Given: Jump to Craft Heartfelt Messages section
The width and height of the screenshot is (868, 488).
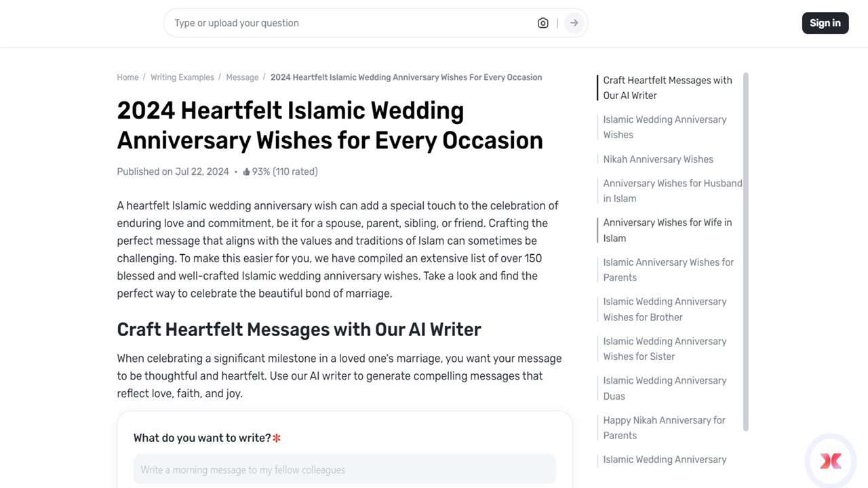Looking at the screenshot, I should (667, 87).
